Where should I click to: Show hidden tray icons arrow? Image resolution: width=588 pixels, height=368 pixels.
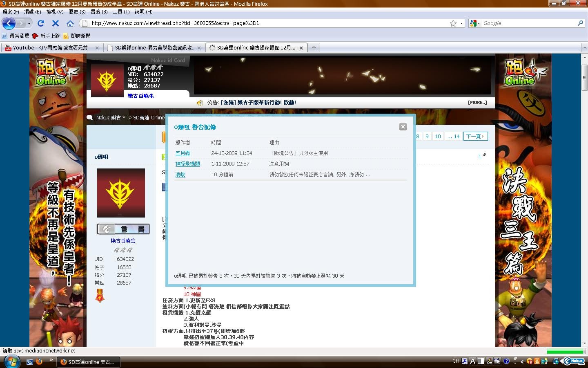[522, 361]
